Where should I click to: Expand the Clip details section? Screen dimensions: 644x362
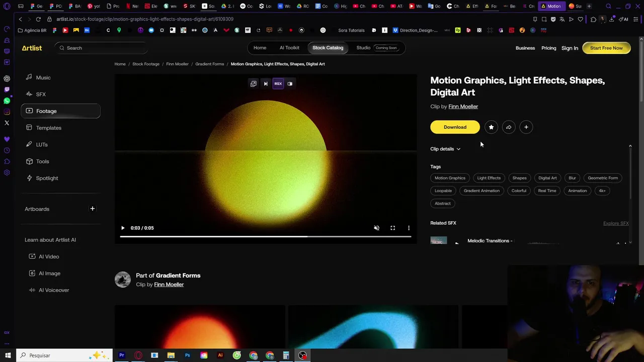pyautogui.click(x=445, y=149)
